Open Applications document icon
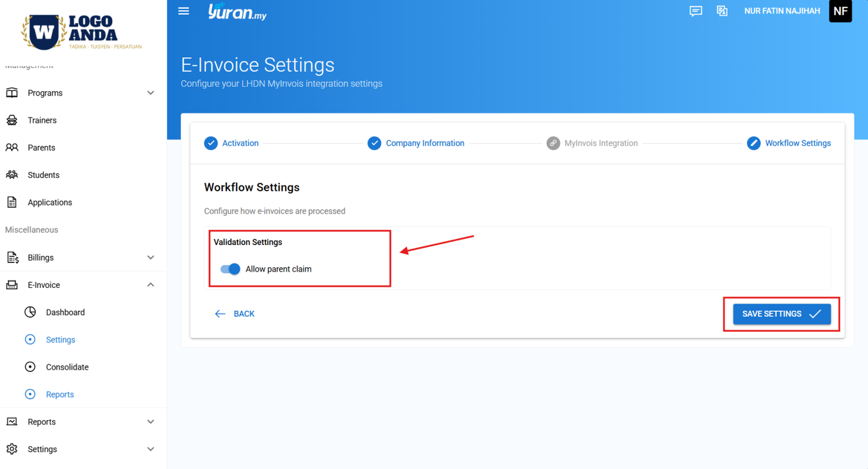 coord(12,202)
